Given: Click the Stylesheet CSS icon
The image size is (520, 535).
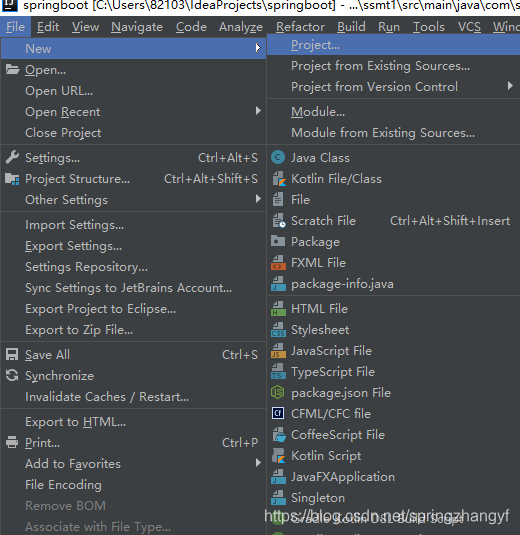Looking at the screenshot, I should pyautogui.click(x=278, y=330).
